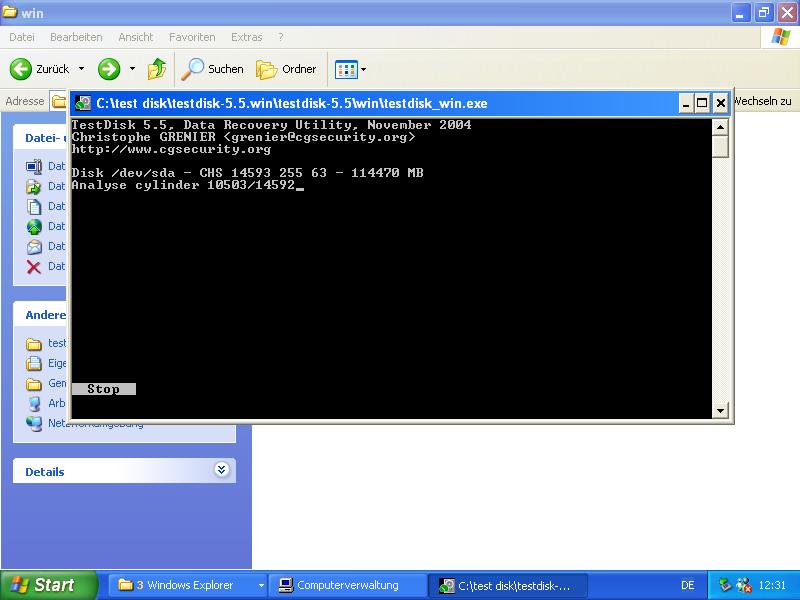Close the TestDisk console window
This screenshot has height=600, width=800.
click(720, 104)
